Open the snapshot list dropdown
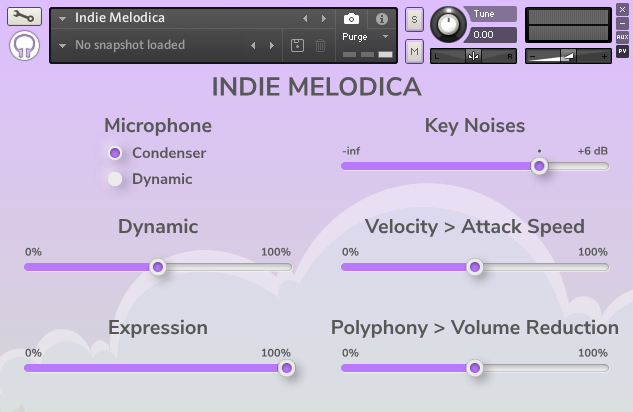 point(63,45)
